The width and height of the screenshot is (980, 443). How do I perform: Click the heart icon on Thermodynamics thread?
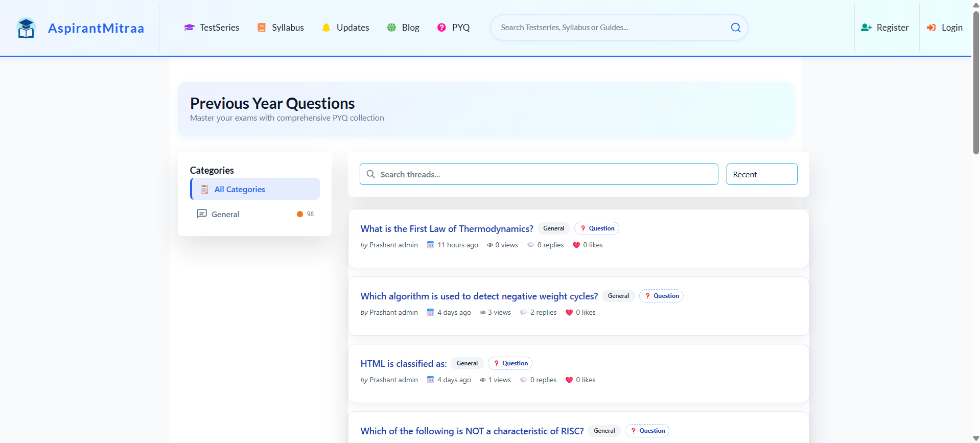pyautogui.click(x=576, y=245)
